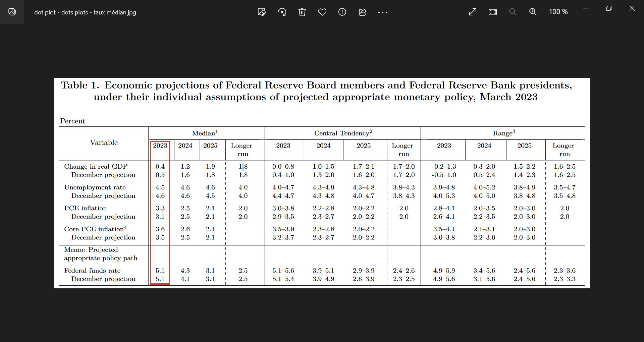Click the file name 'dot plot - dots plots - taux médian.jpg'
This screenshot has height=342, width=644.
coord(85,12)
